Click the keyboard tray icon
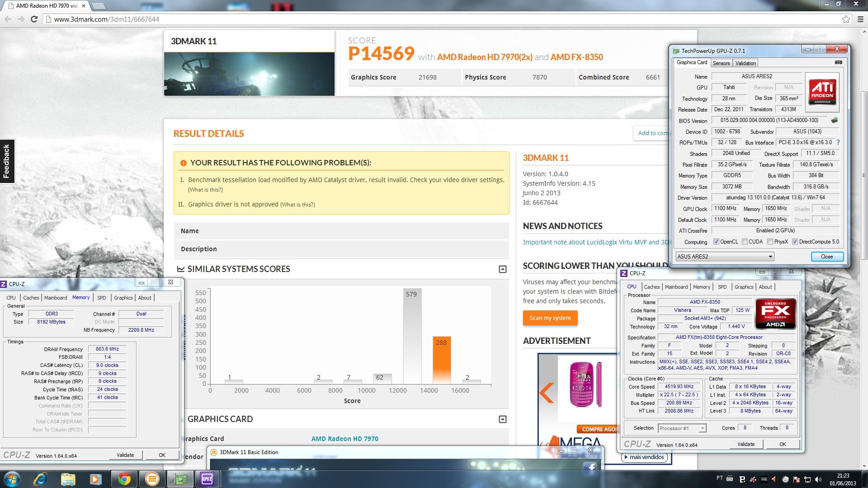The image size is (868, 488). [730, 479]
